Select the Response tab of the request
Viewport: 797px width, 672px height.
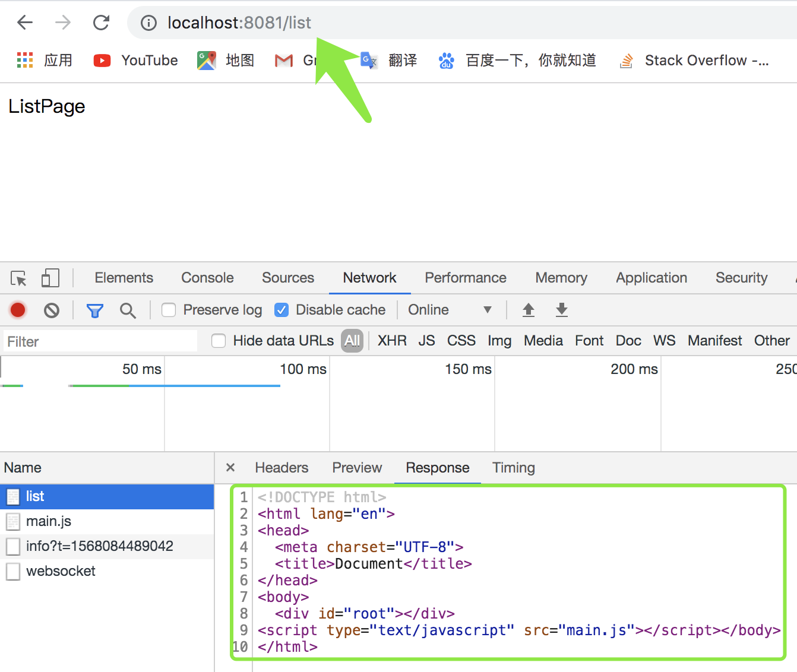(x=438, y=468)
